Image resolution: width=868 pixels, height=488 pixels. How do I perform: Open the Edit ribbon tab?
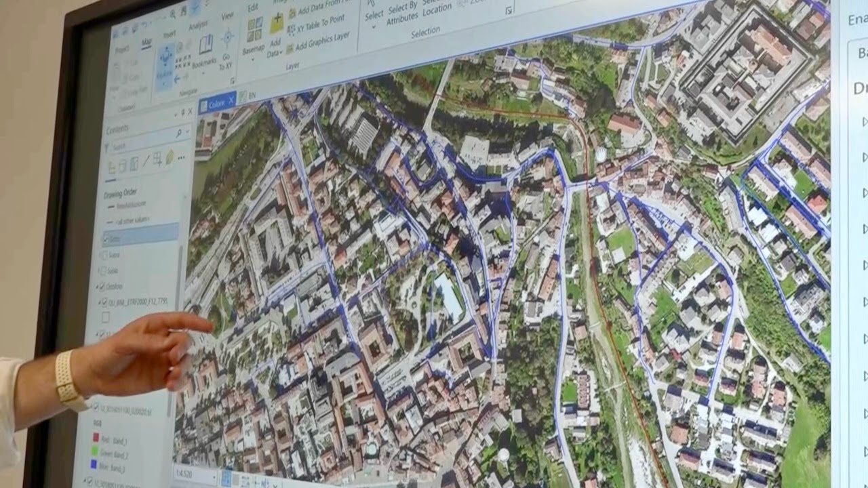tap(253, 7)
